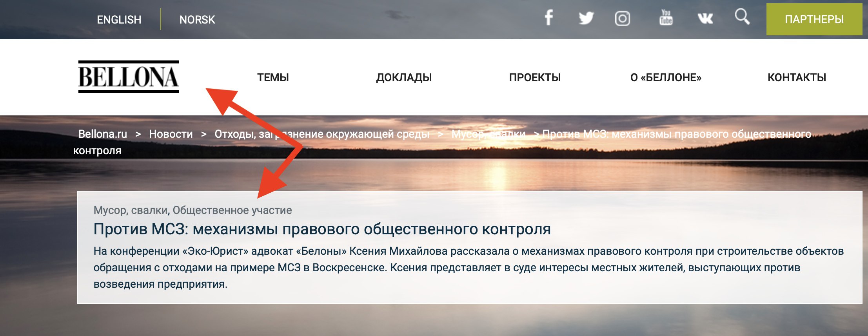Screen dimensions: 868x336
Task: Follow the Bellona.ru breadcrumb link
Action: pos(103,134)
